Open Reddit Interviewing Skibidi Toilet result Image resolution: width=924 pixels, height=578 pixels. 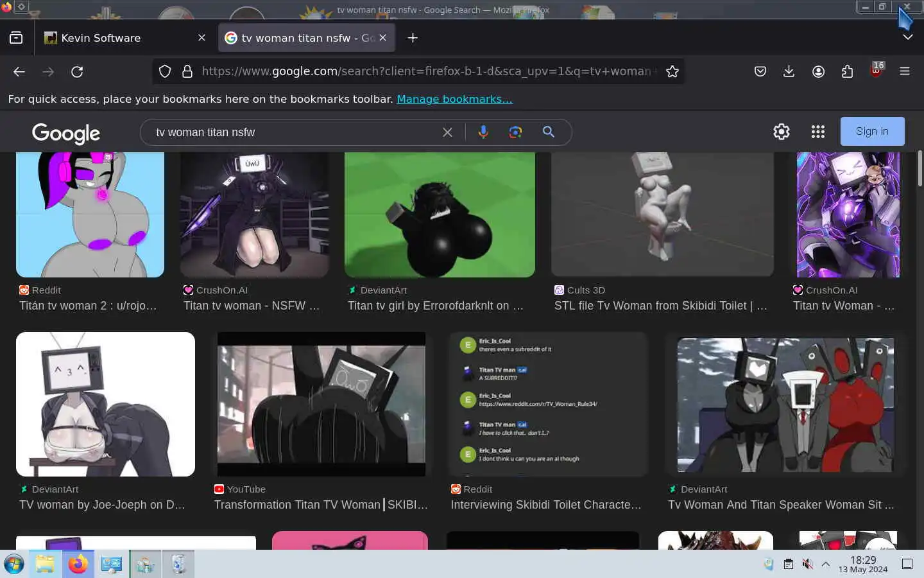(x=546, y=505)
